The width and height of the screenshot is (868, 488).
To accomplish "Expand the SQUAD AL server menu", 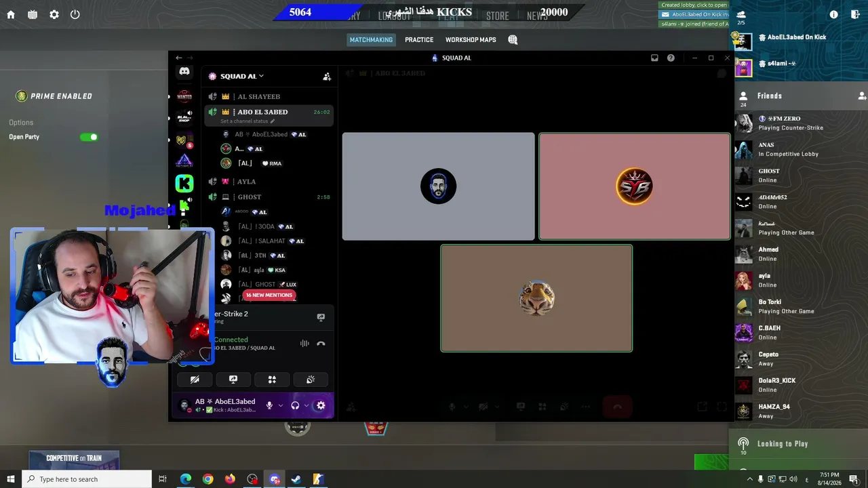I will click(242, 77).
